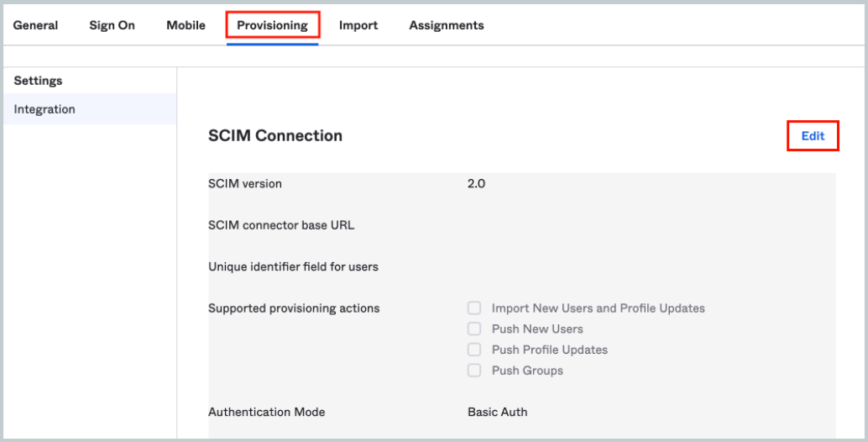
Task: Click the Settings sidebar heading
Action: (38, 81)
